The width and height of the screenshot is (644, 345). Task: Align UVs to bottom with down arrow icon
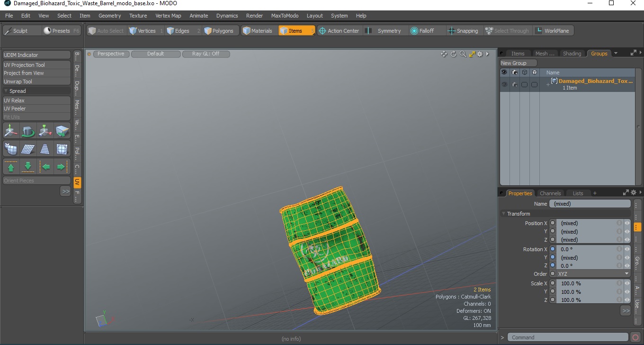(28, 167)
